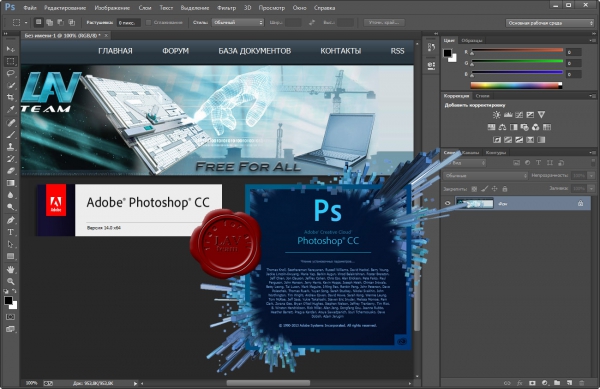
Task: Select the Horizontal Type tool
Action: click(10, 232)
